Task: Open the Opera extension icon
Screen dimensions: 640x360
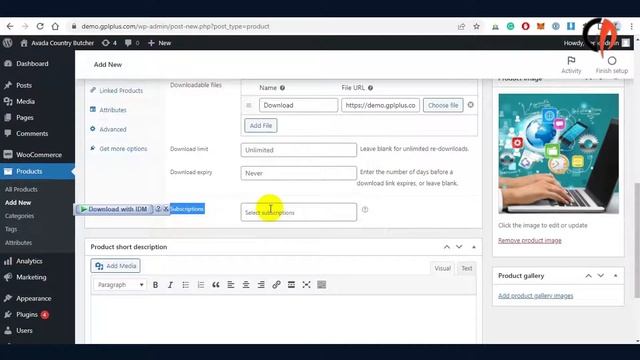Action: coord(525,26)
